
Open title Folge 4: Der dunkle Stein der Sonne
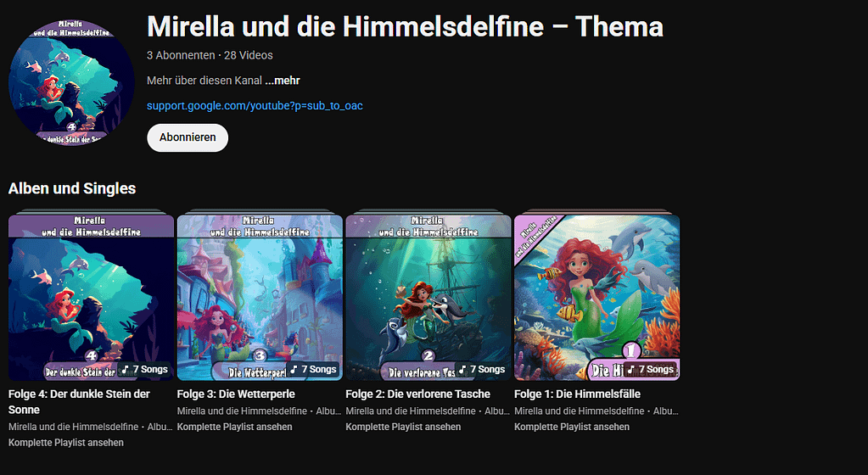[79, 402]
